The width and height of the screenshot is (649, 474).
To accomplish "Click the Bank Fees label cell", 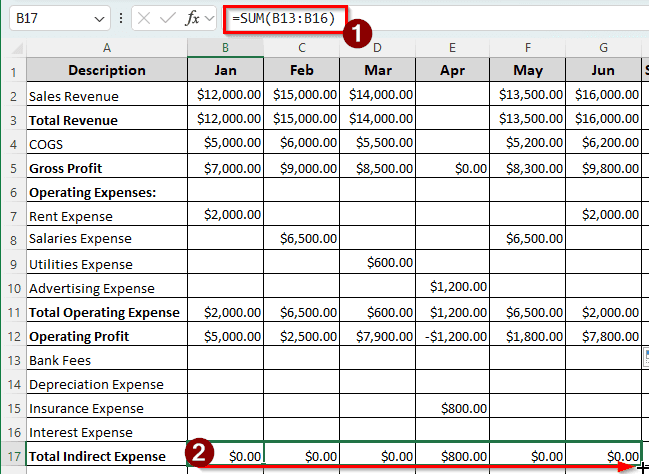I will (x=107, y=359).
